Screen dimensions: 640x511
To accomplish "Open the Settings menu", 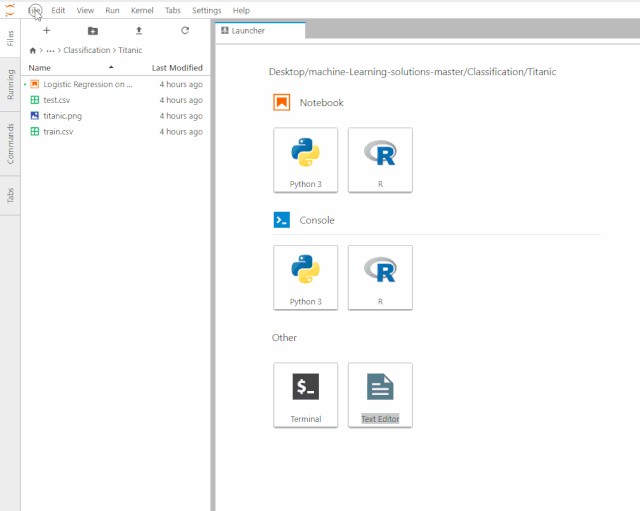I will [207, 10].
